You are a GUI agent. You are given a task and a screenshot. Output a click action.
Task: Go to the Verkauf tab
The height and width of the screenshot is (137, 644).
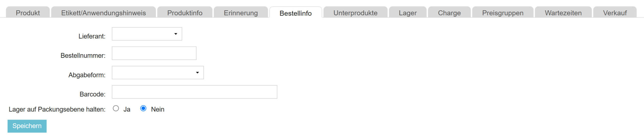(x=615, y=13)
